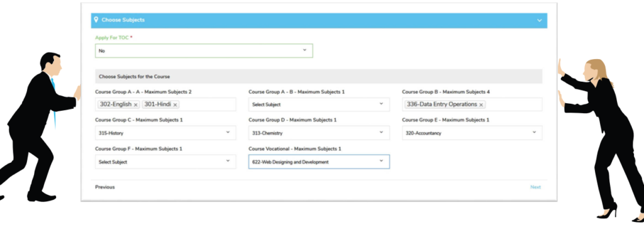Open Course Group F Select Subject dropdown

[165, 162]
